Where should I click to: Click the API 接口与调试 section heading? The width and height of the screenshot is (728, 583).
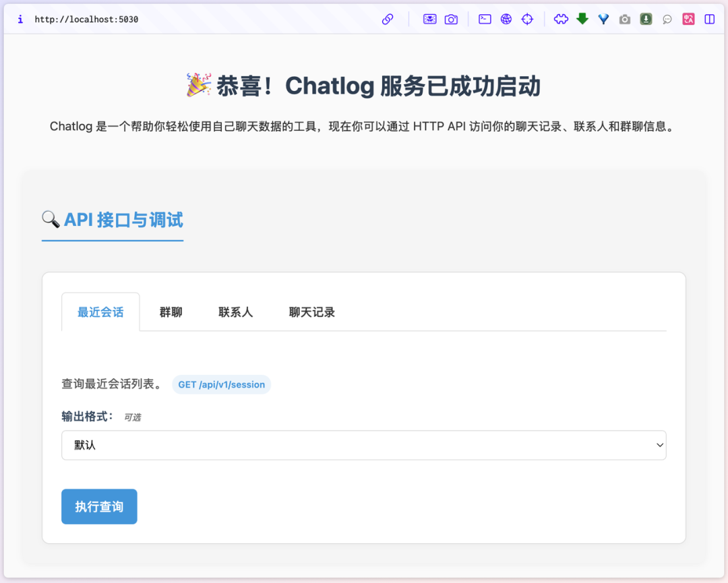(x=113, y=220)
